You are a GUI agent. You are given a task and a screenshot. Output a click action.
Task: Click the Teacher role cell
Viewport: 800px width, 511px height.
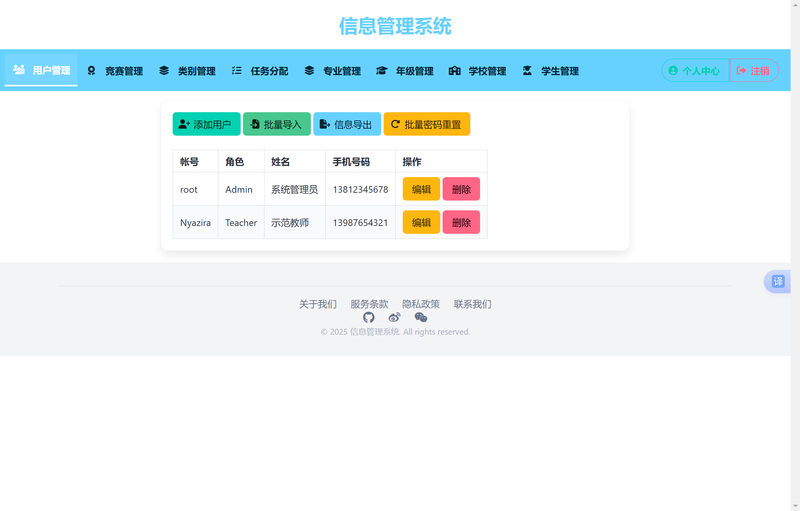(x=241, y=222)
